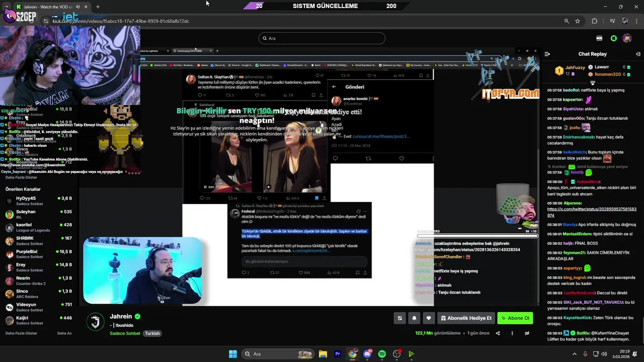Open the three-dot options under video

pyautogui.click(x=512, y=333)
